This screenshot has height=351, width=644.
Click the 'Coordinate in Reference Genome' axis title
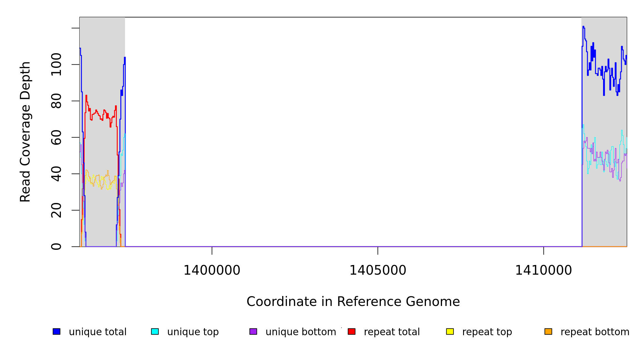353,302
